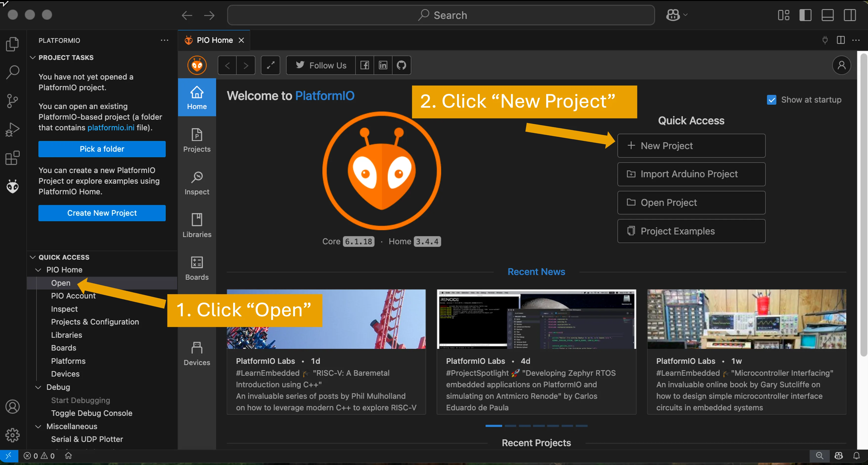Click the PlatformIO logo in PIO Home toolbar
The height and width of the screenshot is (465, 868).
[x=197, y=65]
